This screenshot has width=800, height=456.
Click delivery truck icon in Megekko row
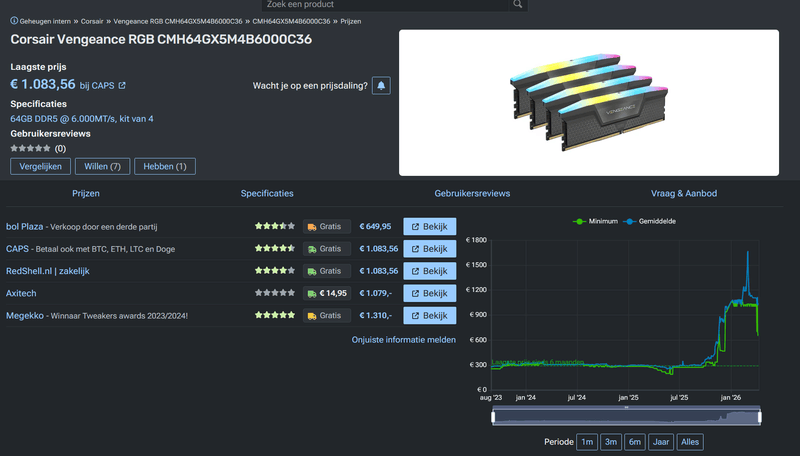point(312,316)
